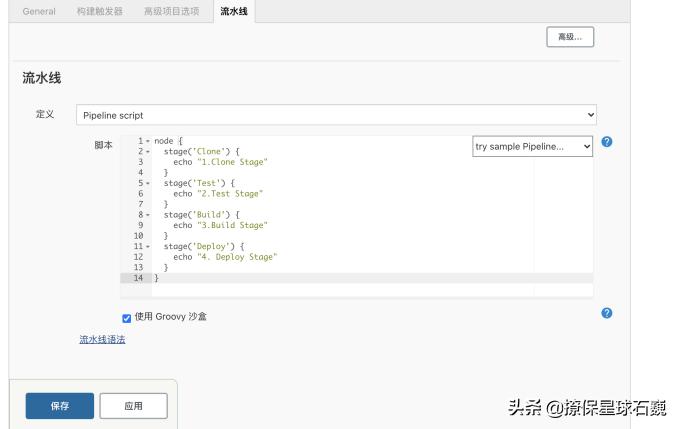Click the code line echo "2.Test Stage"
679x429 pixels.
[x=218, y=194]
